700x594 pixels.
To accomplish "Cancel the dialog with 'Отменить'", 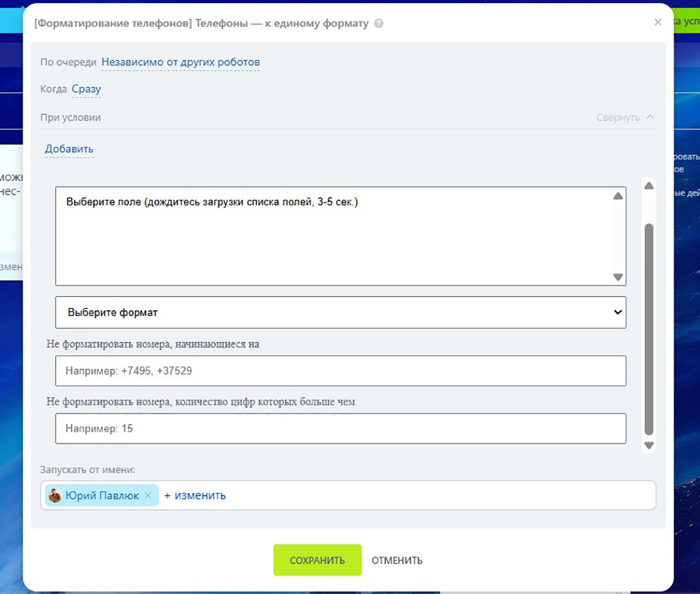I will click(x=397, y=561).
